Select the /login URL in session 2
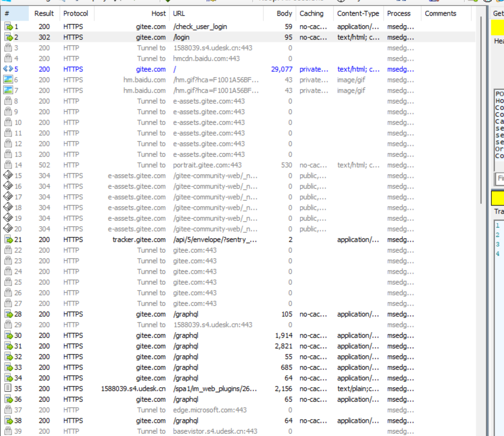This screenshot has height=436, width=504. click(x=181, y=37)
